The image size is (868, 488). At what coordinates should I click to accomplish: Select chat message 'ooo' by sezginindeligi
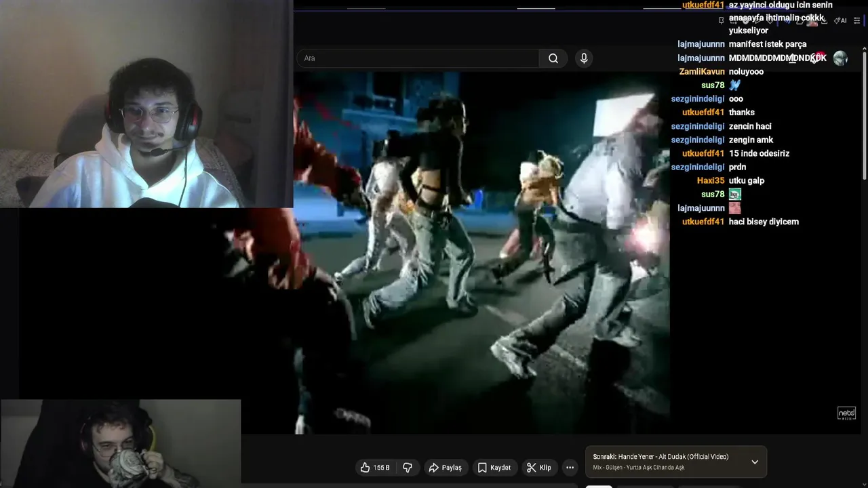736,99
